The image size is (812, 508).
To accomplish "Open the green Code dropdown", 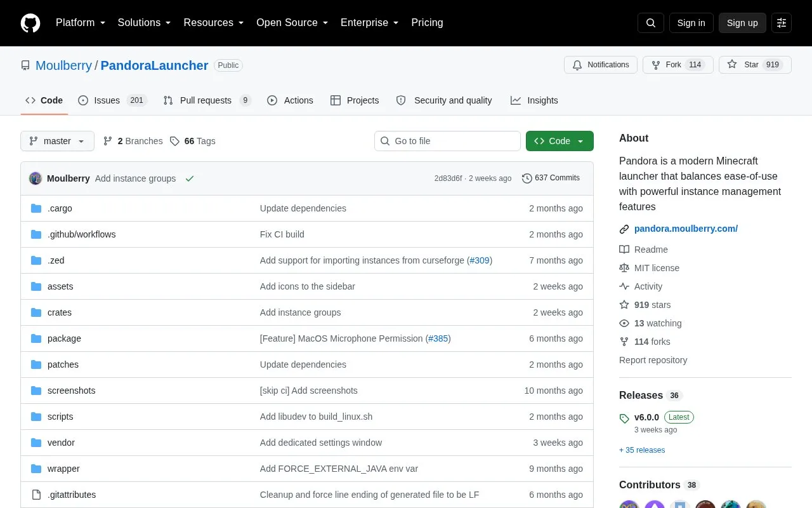I will (x=560, y=141).
